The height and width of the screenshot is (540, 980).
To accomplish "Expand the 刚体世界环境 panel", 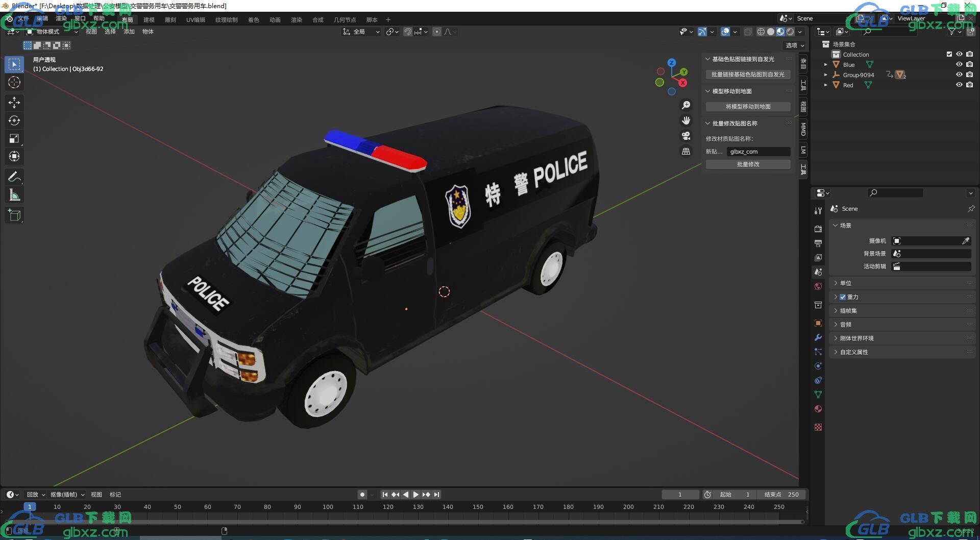I will coord(836,338).
